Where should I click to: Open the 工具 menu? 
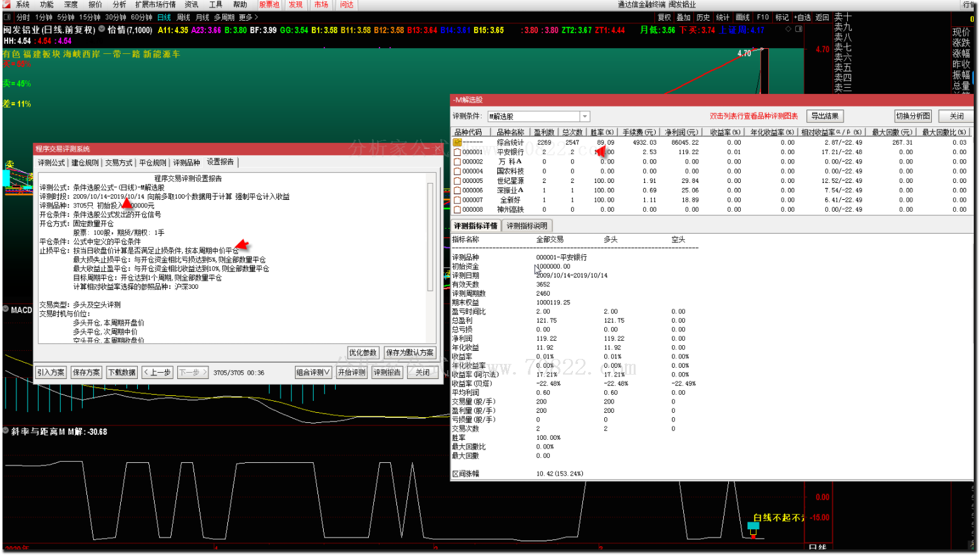(x=216, y=4)
